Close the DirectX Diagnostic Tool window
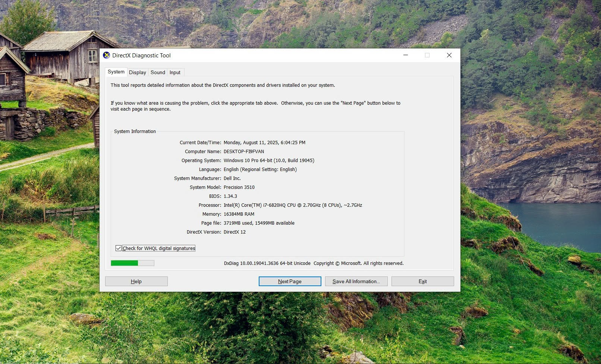The image size is (601, 364). click(449, 55)
